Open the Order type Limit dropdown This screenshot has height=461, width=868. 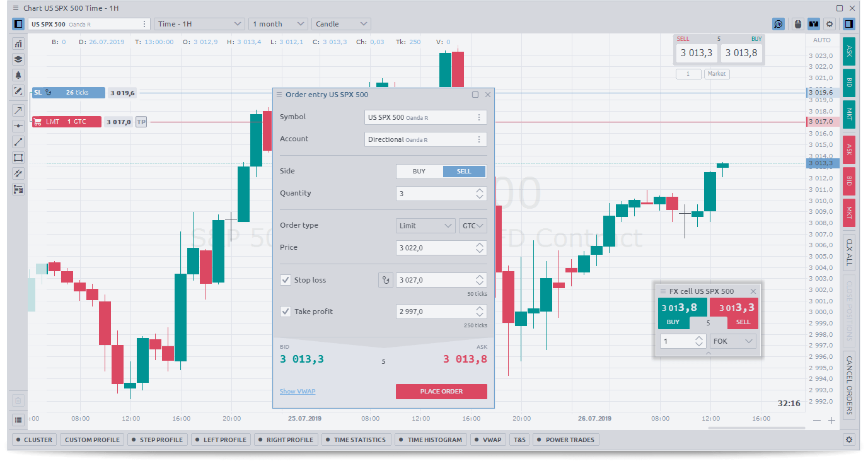tap(425, 226)
